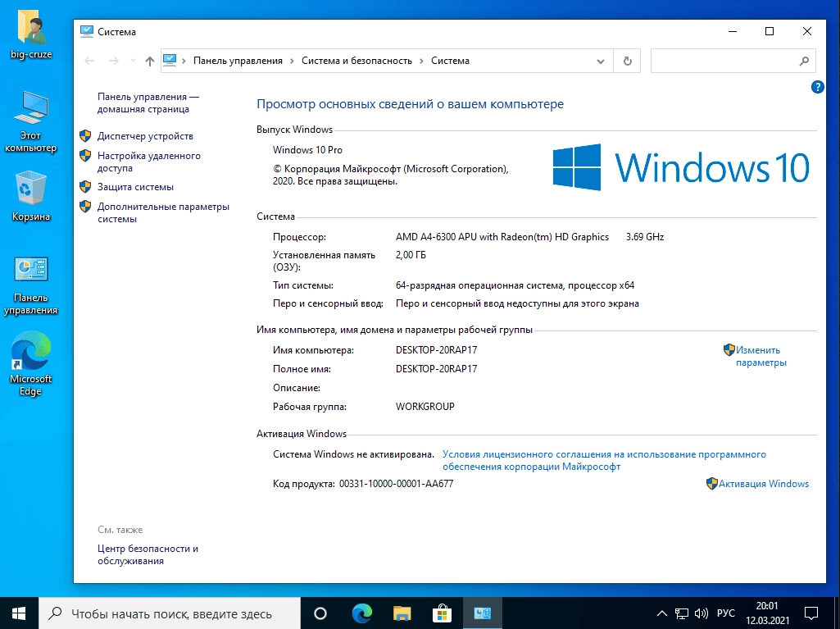Minimize the Система window
Viewport: 840px width, 629px height.
pos(733,32)
